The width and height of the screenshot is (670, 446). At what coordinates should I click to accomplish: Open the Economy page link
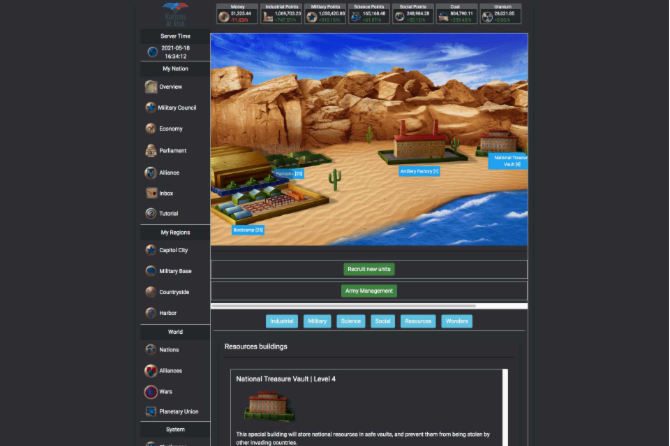coord(170,129)
